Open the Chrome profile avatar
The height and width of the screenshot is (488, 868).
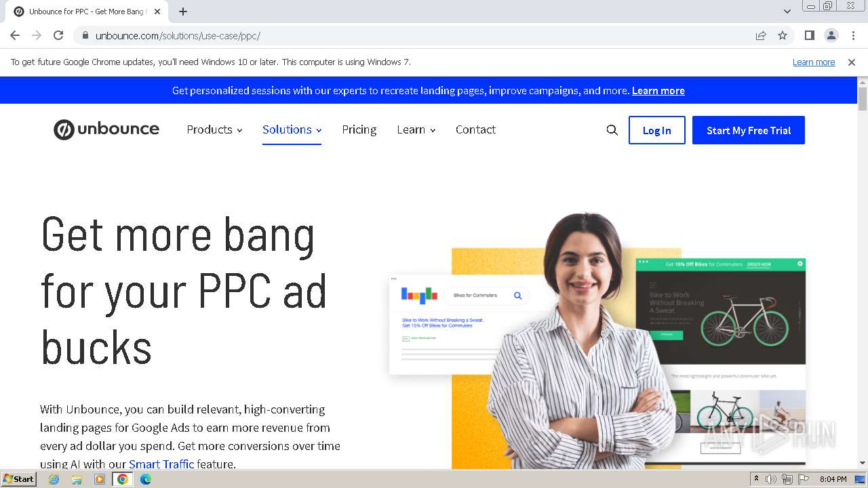[831, 35]
